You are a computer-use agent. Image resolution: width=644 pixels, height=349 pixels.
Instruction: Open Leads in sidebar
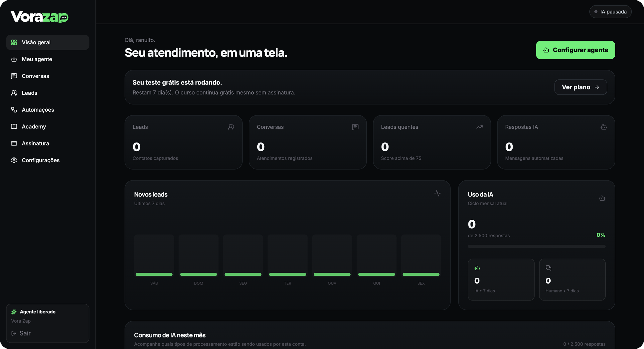(x=48, y=93)
